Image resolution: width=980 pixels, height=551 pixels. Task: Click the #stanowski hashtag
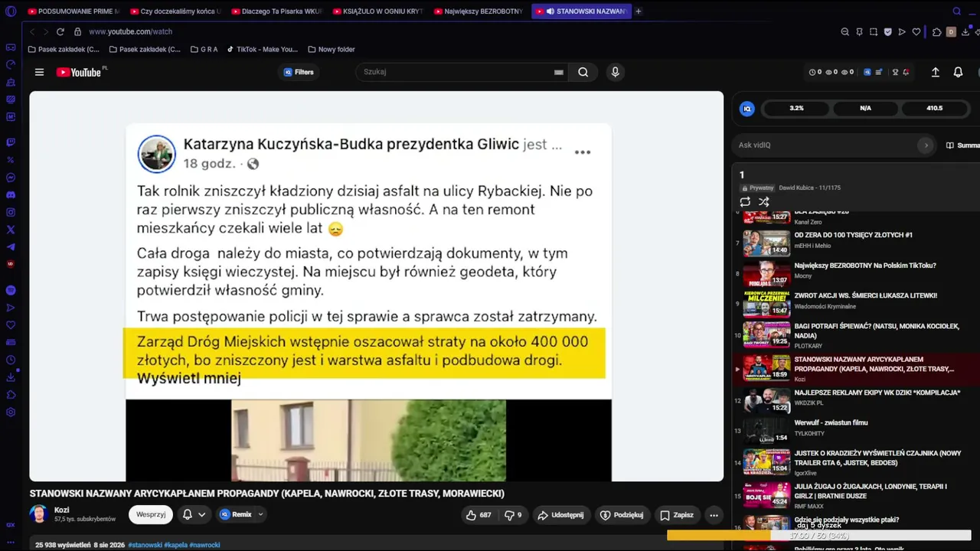(145, 545)
